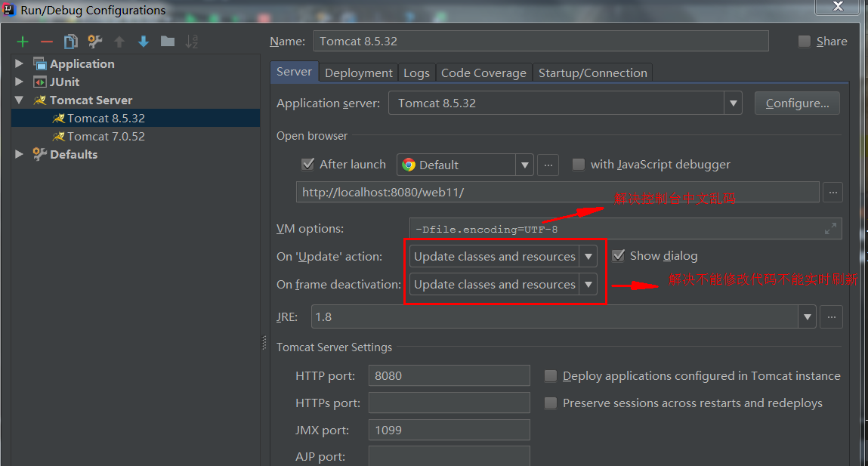Click ellipsis button beside URL field
The image size is (868, 466).
(832, 193)
